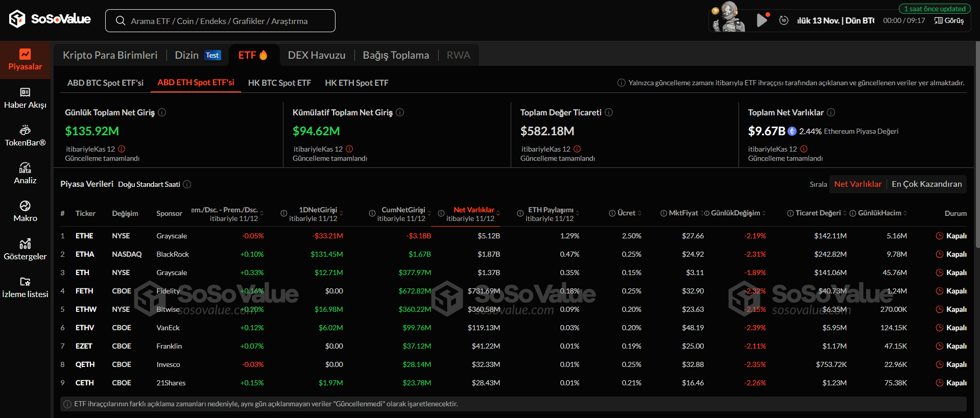The image size is (980, 418).
Task: Sort by the ETH Paylaşımı column arrows
Action: tap(578, 213)
